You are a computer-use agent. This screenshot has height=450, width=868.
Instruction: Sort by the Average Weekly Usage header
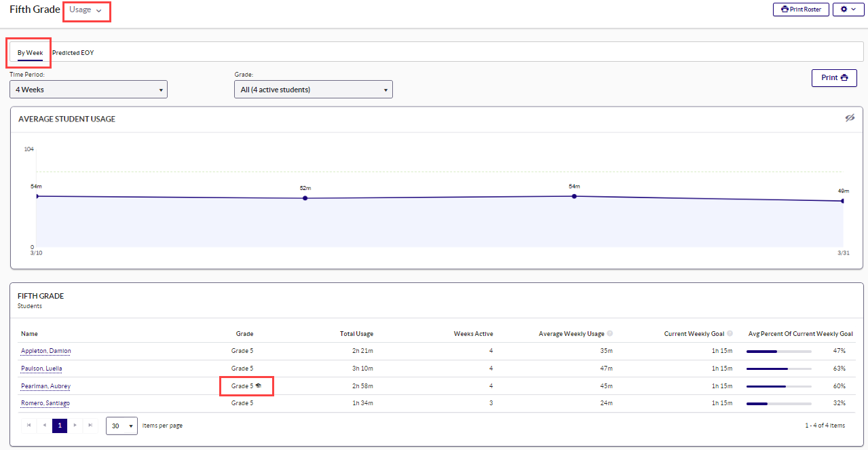click(571, 334)
